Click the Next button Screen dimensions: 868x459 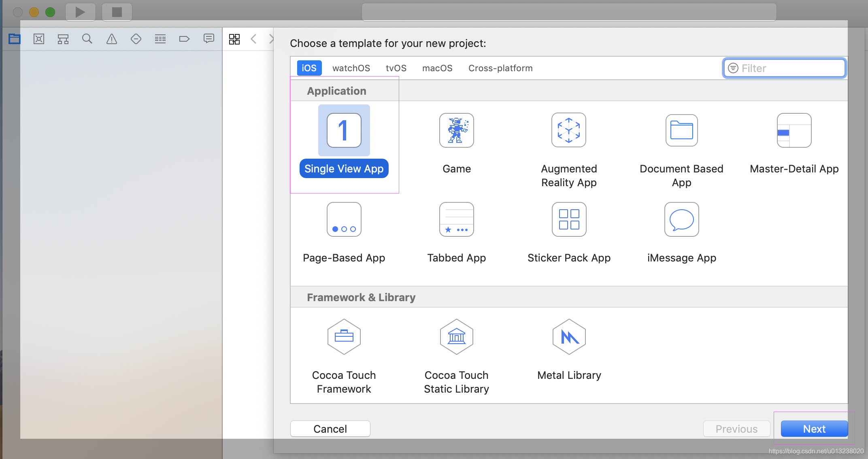(814, 429)
